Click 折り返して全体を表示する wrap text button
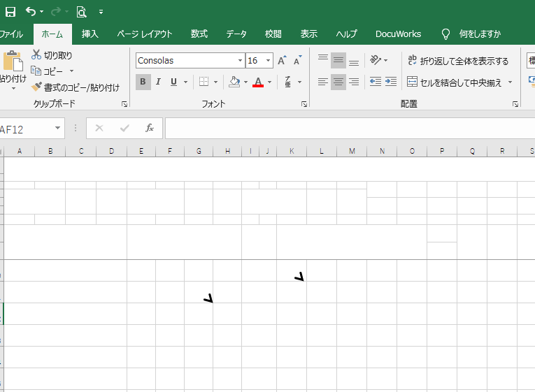 pos(458,61)
